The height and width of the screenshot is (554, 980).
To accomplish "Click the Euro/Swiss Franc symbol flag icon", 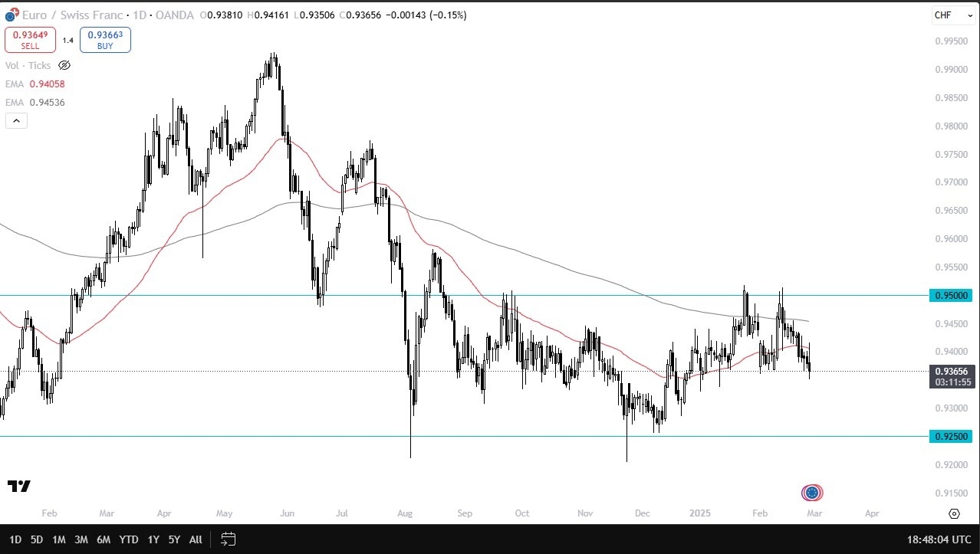I will tap(11, 15).
